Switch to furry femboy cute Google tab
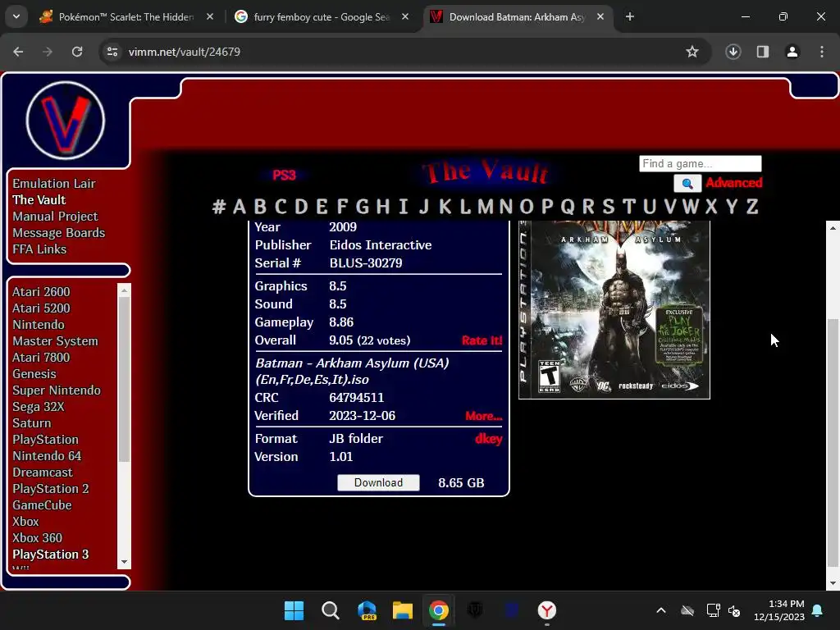Image resolution: width=840 pixels, height=630 pixels. click(x=322, y=16)
